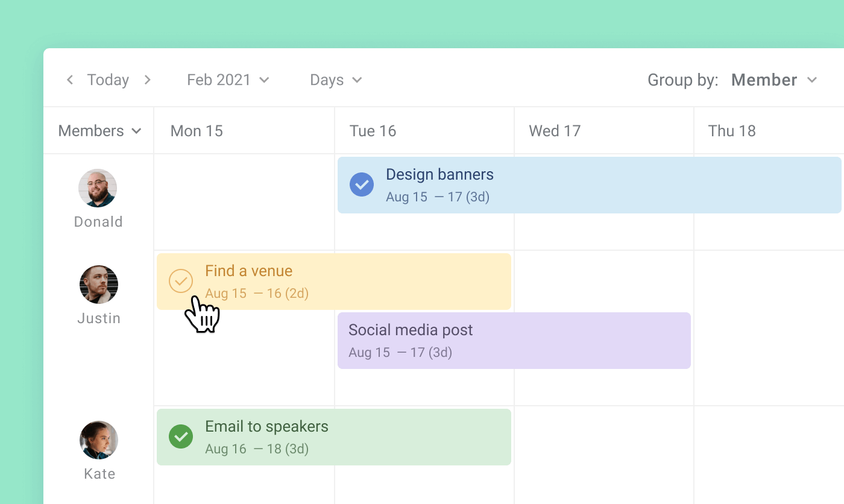Click Justin's avatar photo
Image resolution: width=844 pixels, height=504 pixels.
[99, 285]
